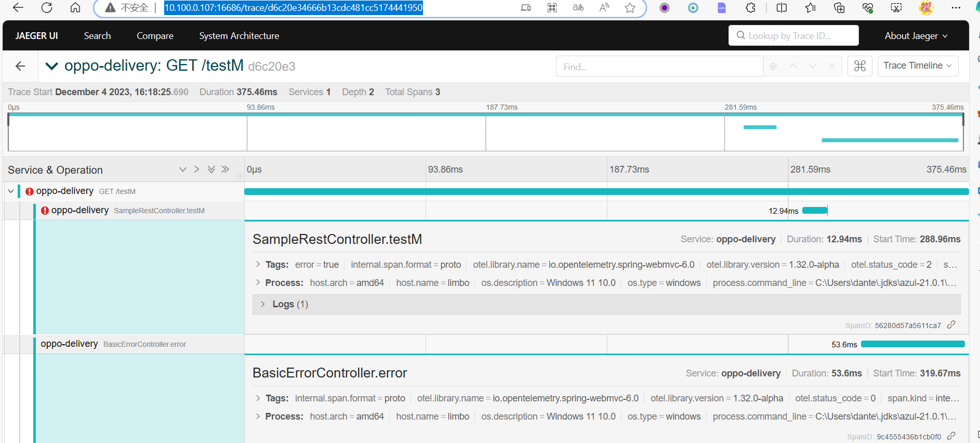Expand one level of span tree
The image size is (980, 443).
point(196,170)
